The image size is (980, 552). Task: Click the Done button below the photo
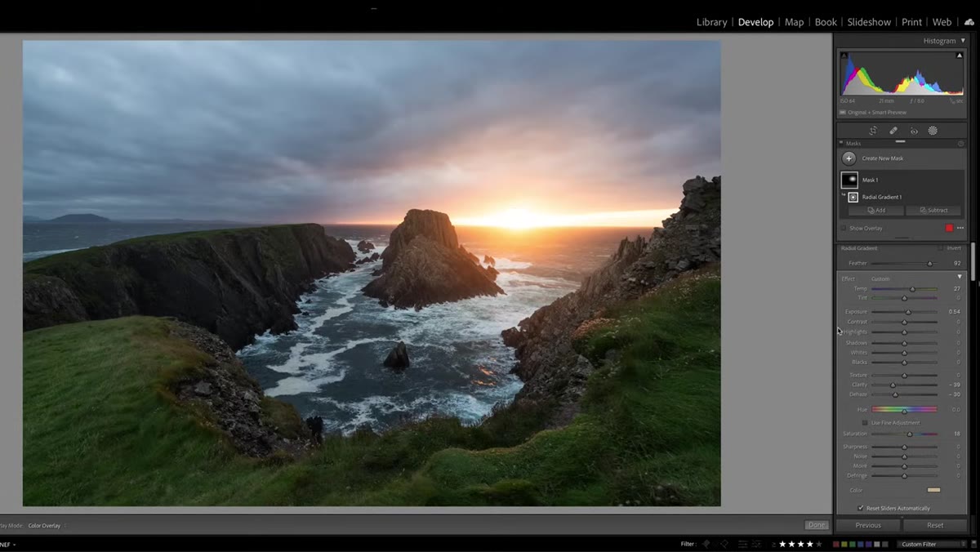816,525
